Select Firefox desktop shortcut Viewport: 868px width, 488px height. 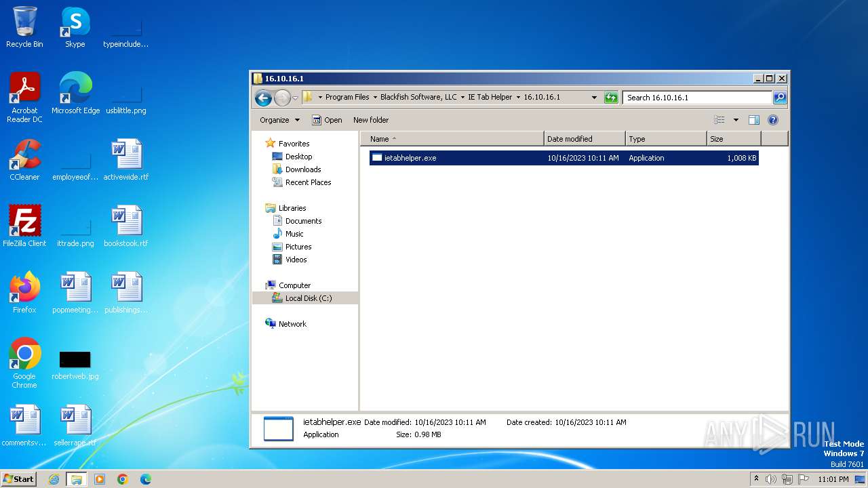coord(24,293)
